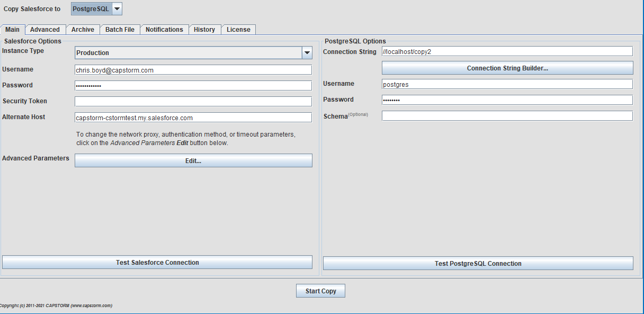Open the Archive tab
Viewport: 644px width, 314px height.
tap(83, 30)
